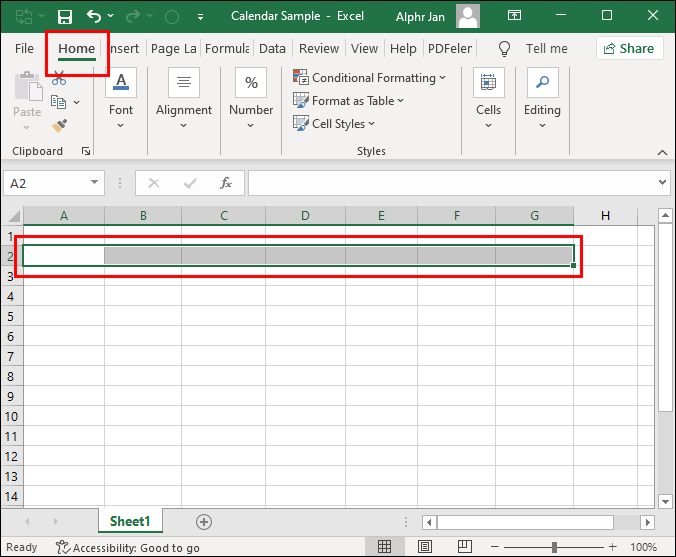Viewport: 676px width, 557px height.
Task: Expand the Editing group chevron
Action: point(542,125)
